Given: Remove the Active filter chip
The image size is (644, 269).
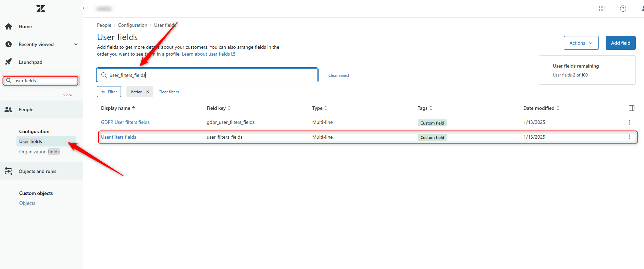Looking at the screenshot, I should 148,92.
